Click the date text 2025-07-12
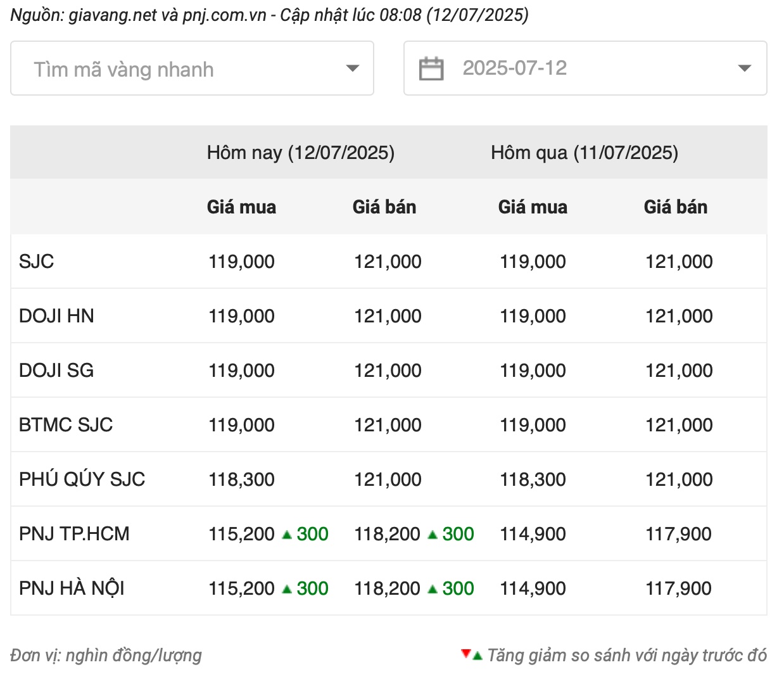The image size is (784, 679). tap(514, 68)
